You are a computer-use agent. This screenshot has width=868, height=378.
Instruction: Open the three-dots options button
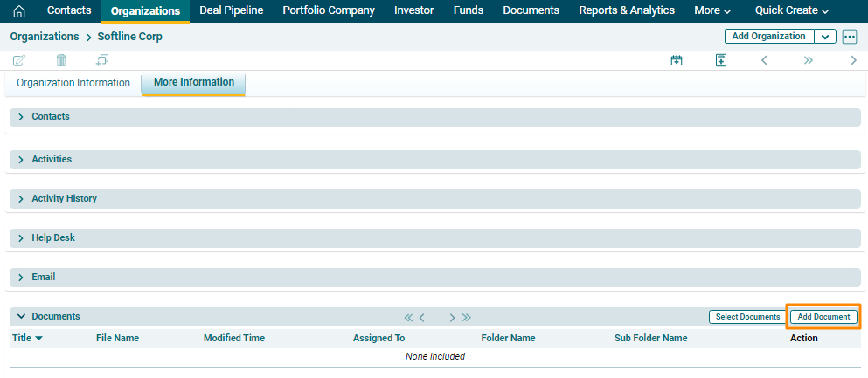(849, 37)
